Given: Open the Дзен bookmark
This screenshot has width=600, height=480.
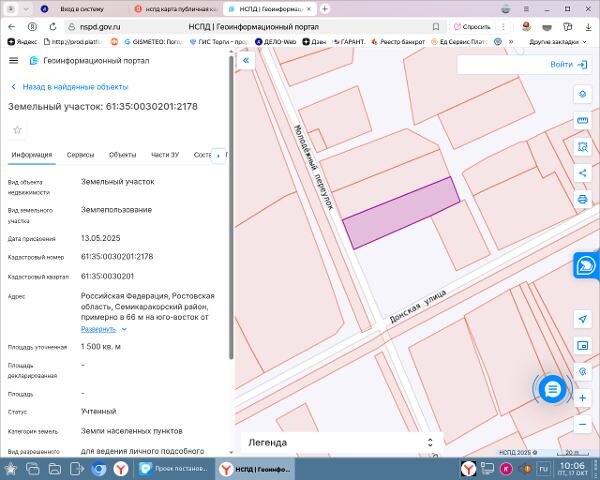Looking at the screenshot, I should click(314, 42).
